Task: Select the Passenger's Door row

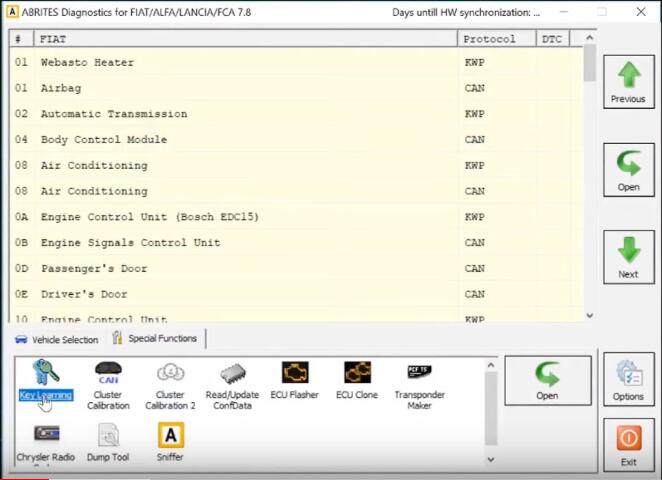Action: coord(296,268)
